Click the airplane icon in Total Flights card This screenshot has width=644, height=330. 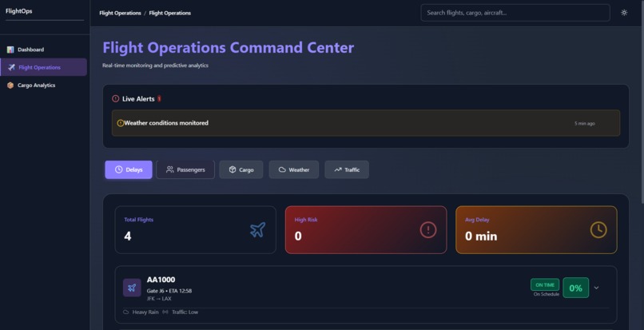(x=257, y=230)
